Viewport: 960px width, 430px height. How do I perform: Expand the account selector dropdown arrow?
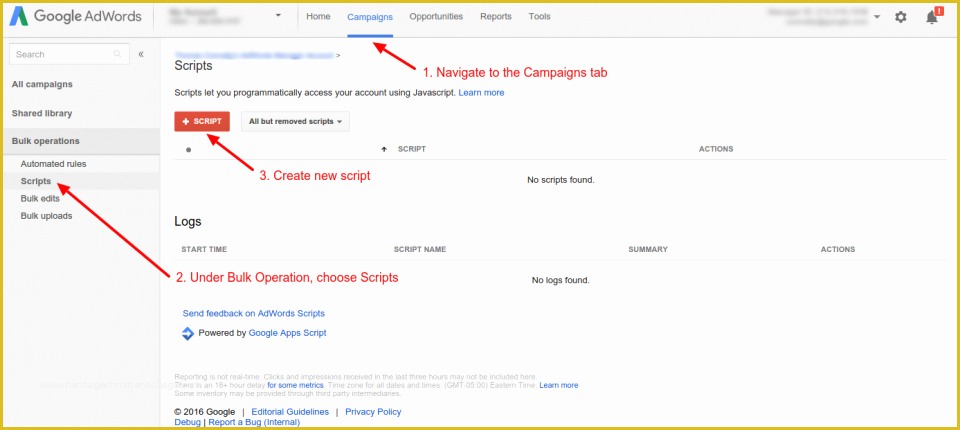pos(279,15)
